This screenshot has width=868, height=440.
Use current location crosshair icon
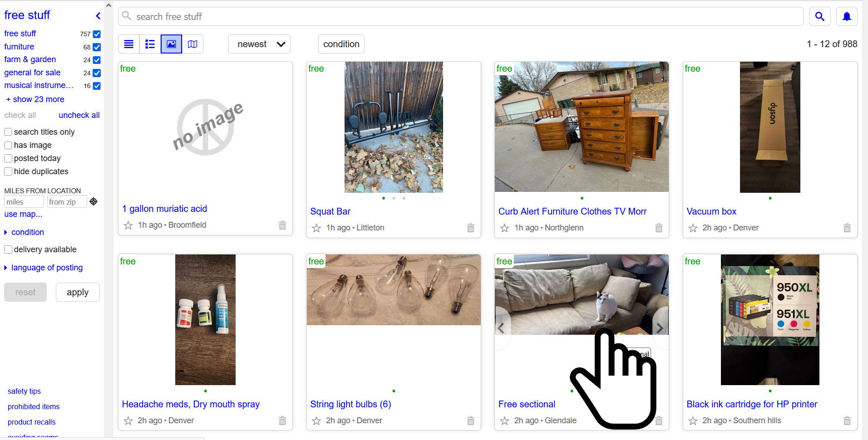(x=94, y=201)
